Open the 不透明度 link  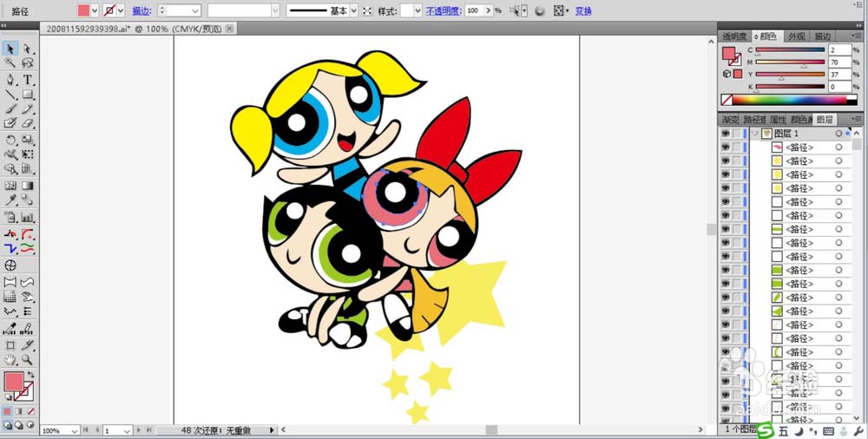click(444, 10)
